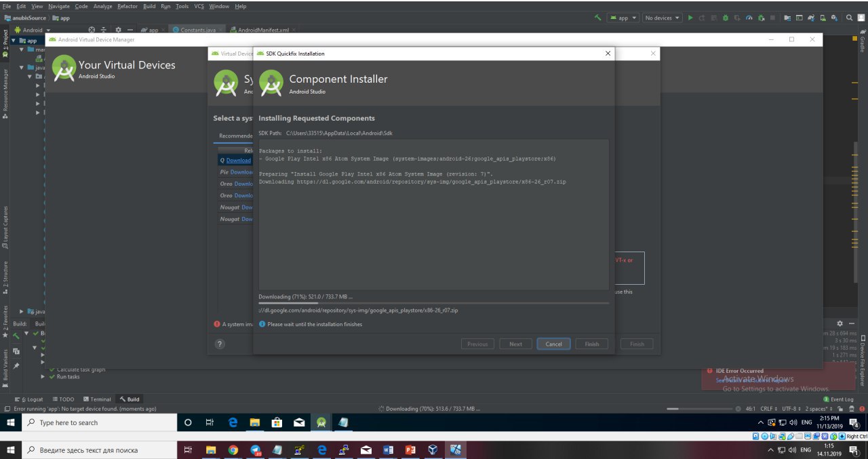The image size is (868, 459).
Task: Open Microsoft Store in inner taskbar
Action: coord(277,422)
